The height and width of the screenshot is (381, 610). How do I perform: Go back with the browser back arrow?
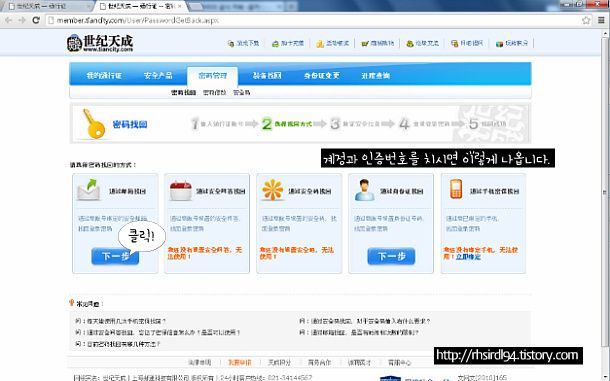point(9,20)
